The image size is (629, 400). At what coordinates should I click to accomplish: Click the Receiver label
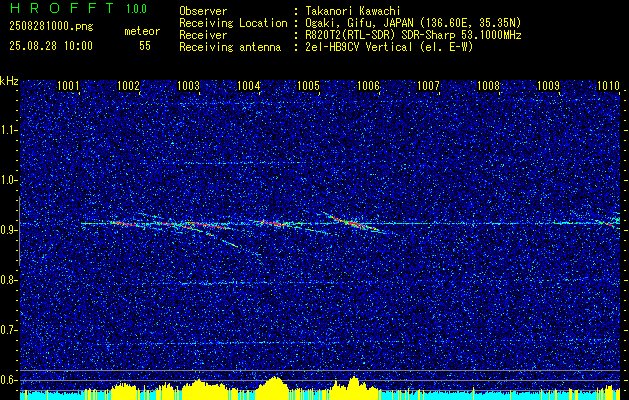[203, 35]
